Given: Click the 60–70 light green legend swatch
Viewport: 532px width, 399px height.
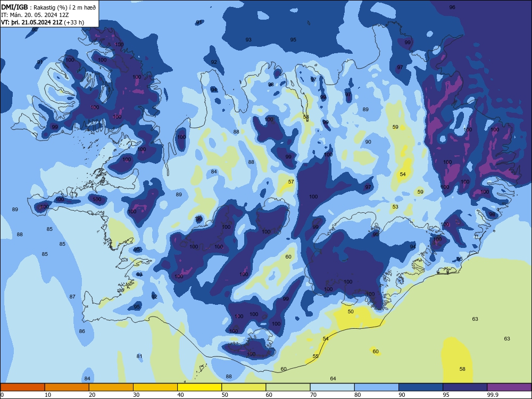Looking at the screenshot, I should (x=288, y=387).
